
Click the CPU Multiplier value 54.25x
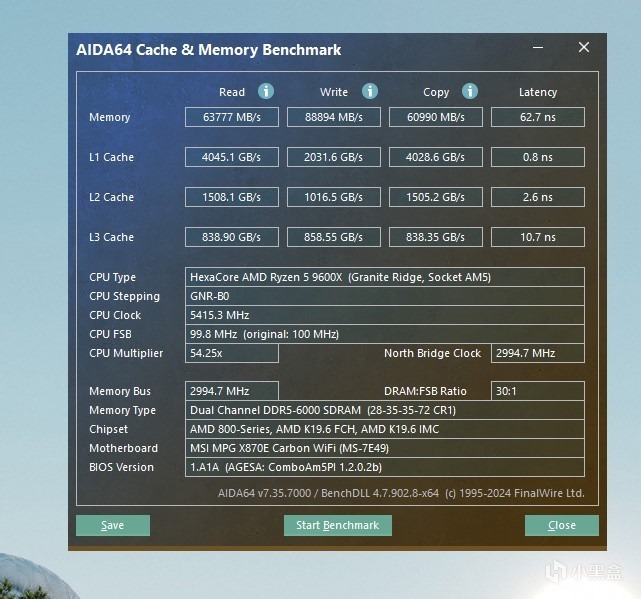232,353
